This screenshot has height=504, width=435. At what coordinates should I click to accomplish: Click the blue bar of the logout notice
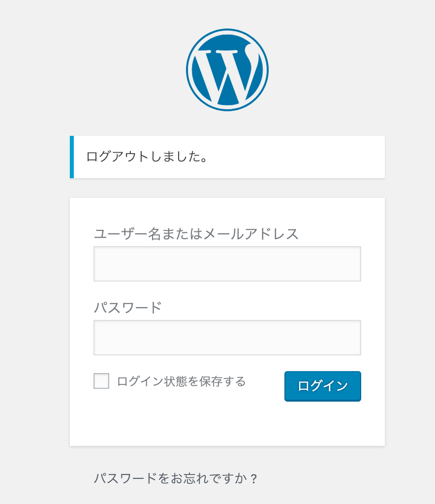pos(72,157)
